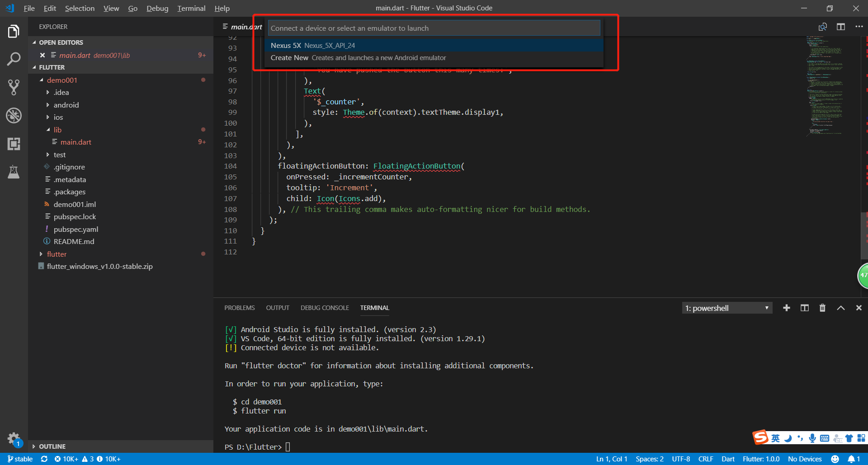Open main.dart under lib folder

[76, 142]
